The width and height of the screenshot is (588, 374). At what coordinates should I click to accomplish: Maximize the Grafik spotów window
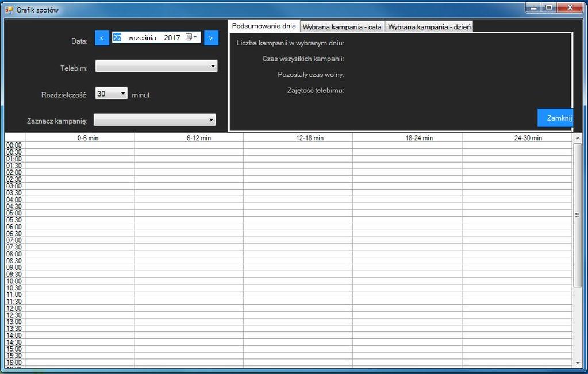(549, 7)
